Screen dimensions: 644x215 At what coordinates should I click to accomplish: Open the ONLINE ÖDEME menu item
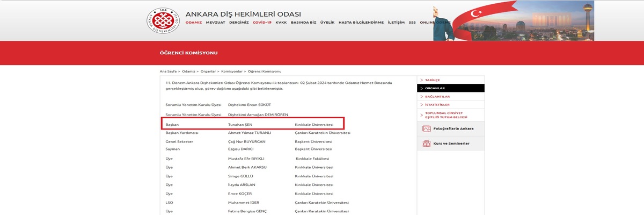435,23
